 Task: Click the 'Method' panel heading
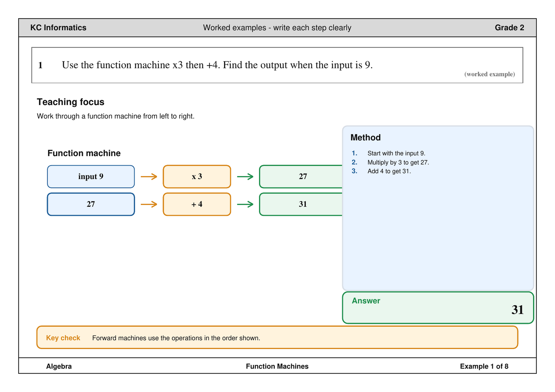point(365,137)
